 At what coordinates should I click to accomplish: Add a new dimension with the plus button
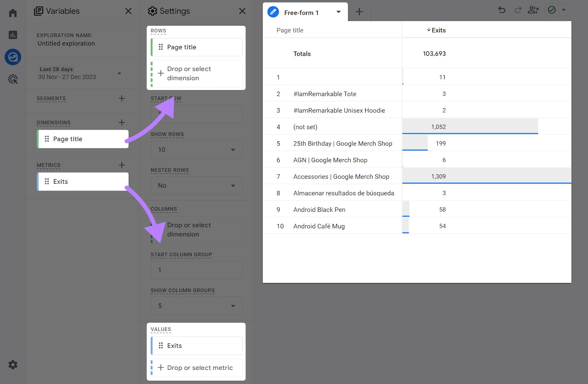click(122, 122)
